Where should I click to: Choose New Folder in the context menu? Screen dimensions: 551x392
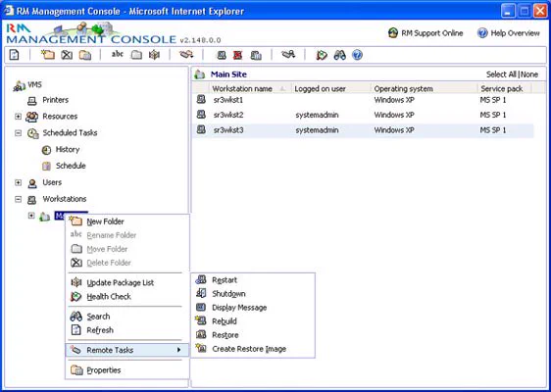pos(126,221)
